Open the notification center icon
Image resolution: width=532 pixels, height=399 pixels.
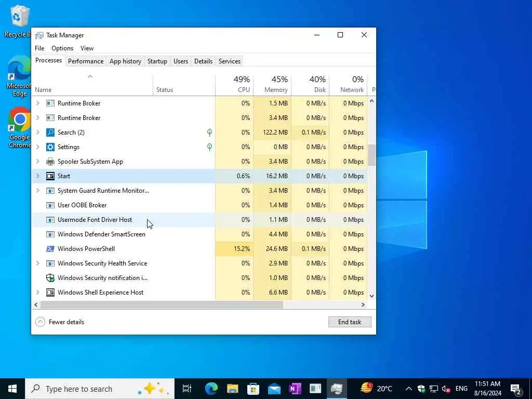(x=516, y=389)
